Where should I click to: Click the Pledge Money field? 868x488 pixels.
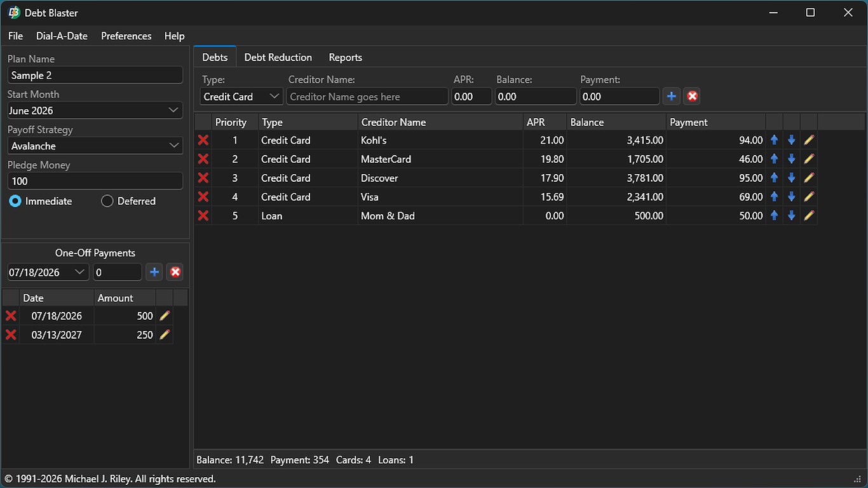(x=95, y=181)
